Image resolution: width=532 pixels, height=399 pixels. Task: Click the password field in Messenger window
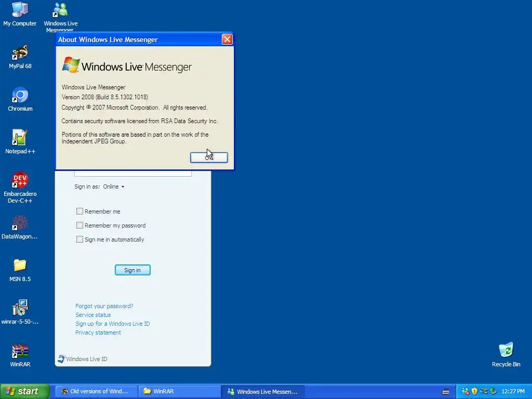coord(132,173)
